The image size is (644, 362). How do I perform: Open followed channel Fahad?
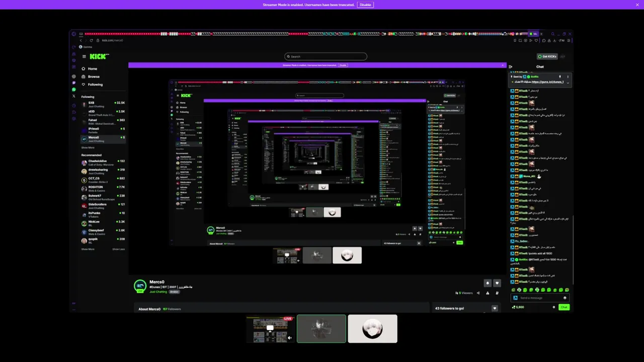point(103,122)
